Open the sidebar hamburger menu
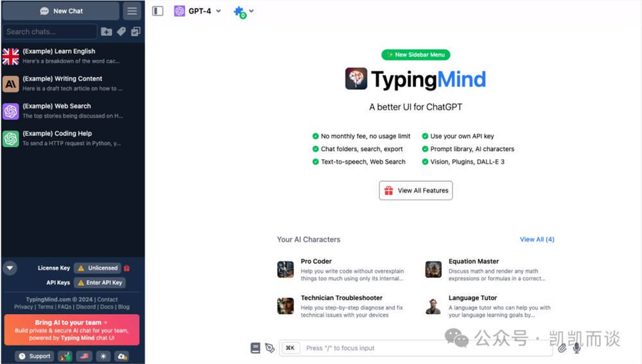Image resolution: width=642 pixels, height=364 pixels. click(132, 11)
